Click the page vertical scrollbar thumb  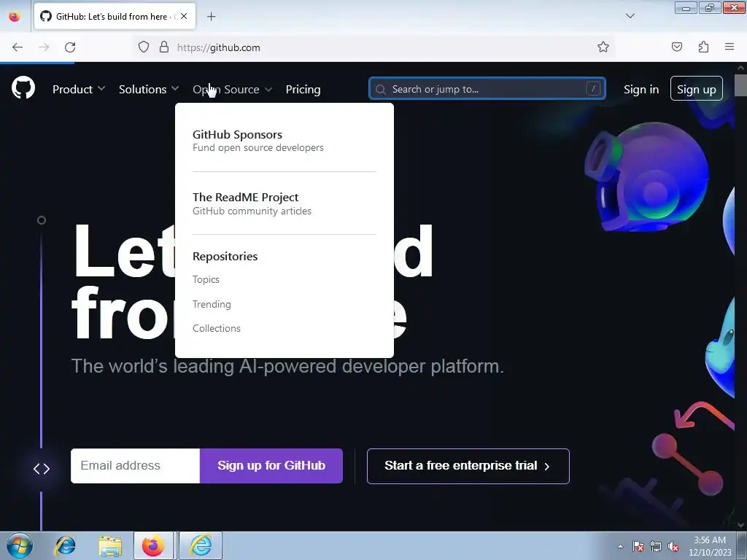(740, 85)
